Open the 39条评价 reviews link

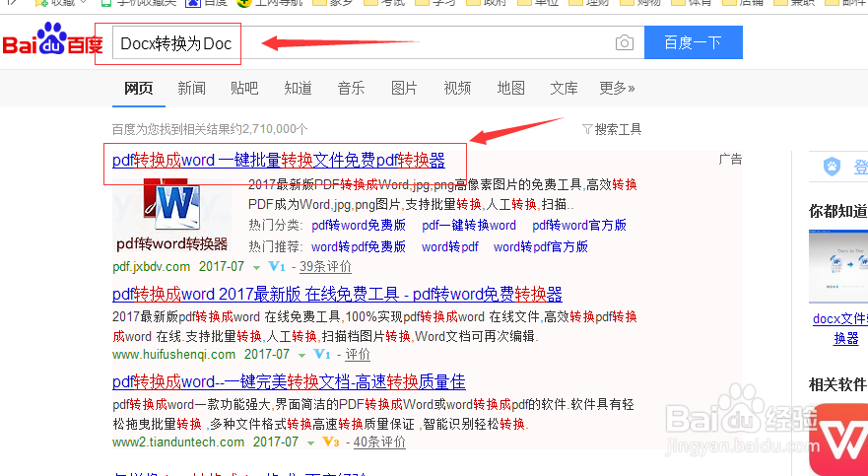325,267
